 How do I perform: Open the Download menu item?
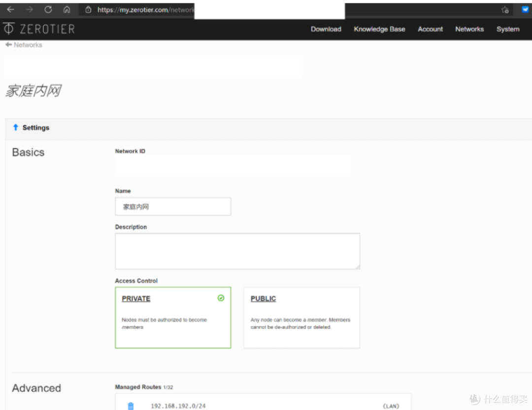(x=326, y=29)
